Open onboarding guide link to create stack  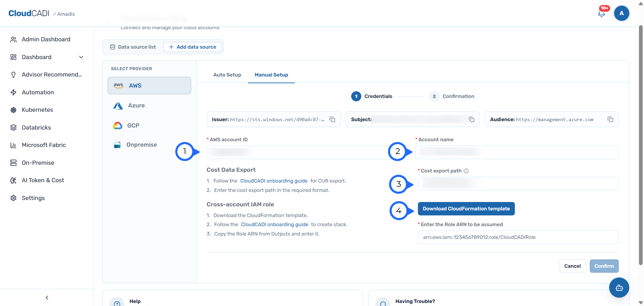pos(275,224)
